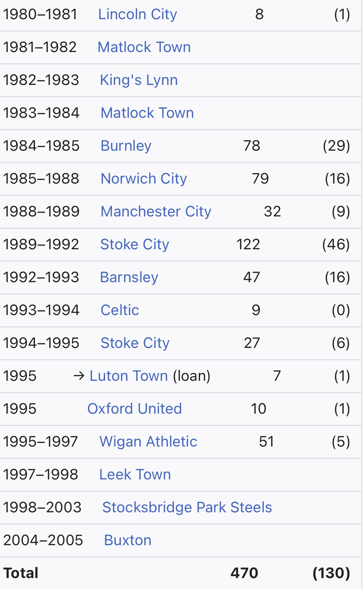Click Matlock Town link for 1983–1984
Image resolution: width=364 pixels, height=589 pixels.
(x=147, y=113)
